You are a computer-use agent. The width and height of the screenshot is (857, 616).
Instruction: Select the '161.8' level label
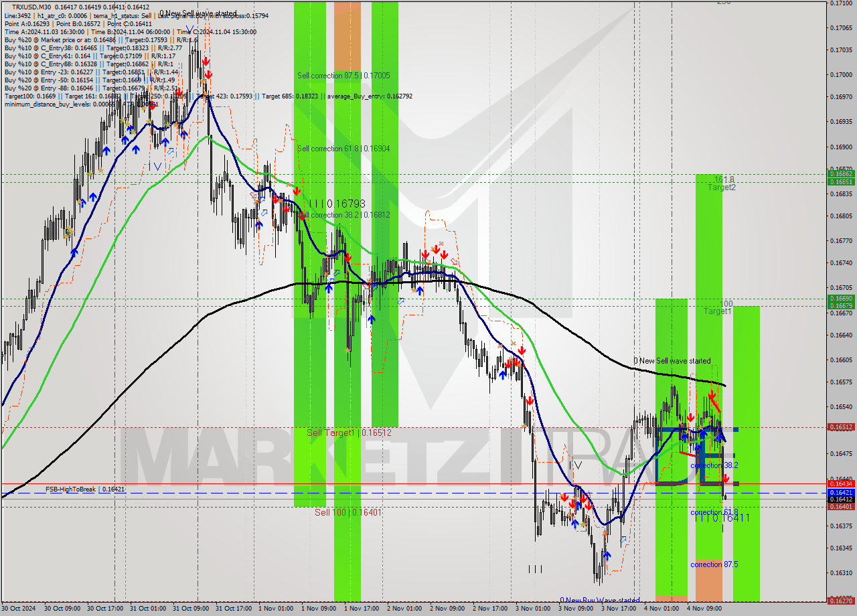point(724,179)
